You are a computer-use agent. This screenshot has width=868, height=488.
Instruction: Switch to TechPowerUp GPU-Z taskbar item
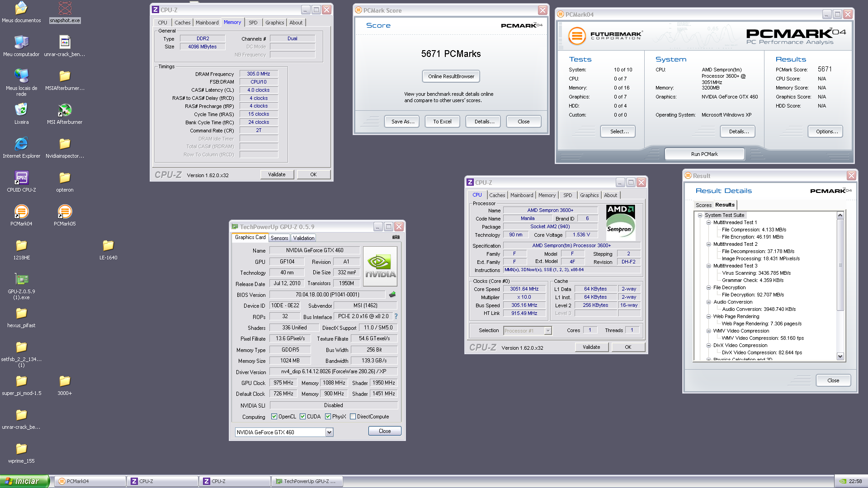(307, 482)
